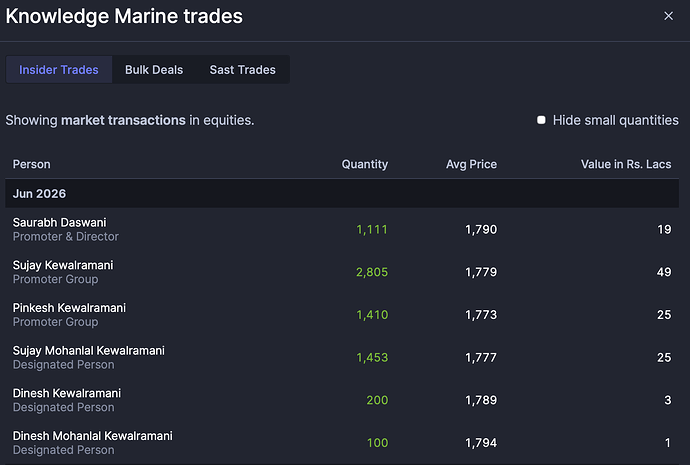Open the Bulk Deals tab
Image resolution: width=690 pixels, height=465 pixels.
154,70
